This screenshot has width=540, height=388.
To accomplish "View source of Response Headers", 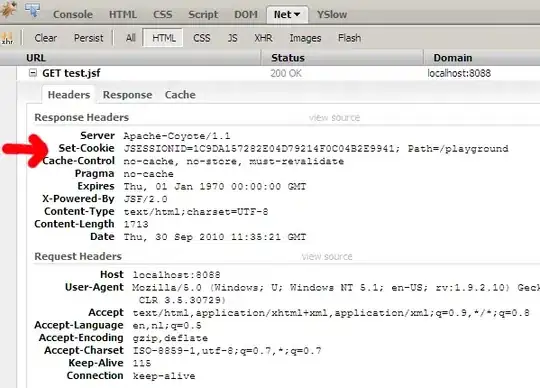I will click(334, 118).
